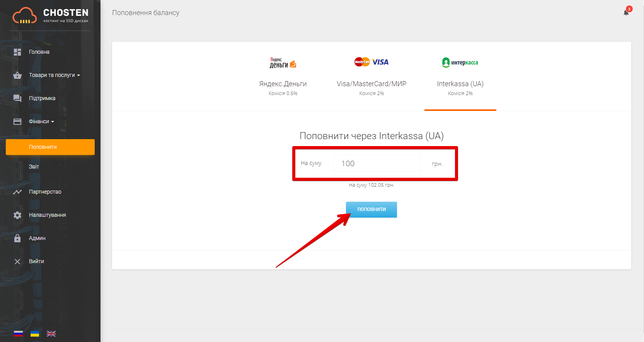
Task: Click the Вийти cross icon
Action: (17, 261)
